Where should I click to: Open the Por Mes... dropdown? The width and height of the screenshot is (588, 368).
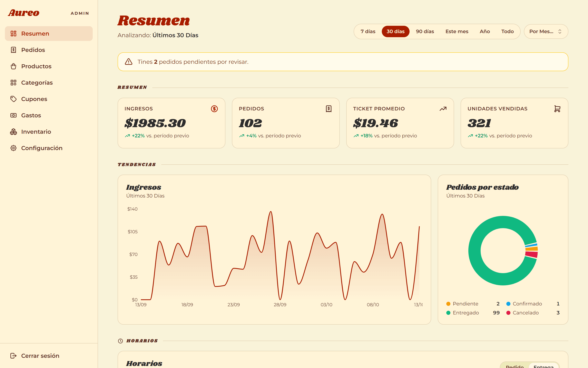(546, 31)
